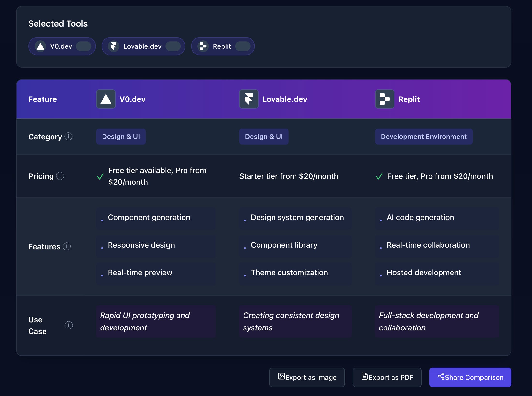Click the Replit logo icon in Selected Tools

203,46
